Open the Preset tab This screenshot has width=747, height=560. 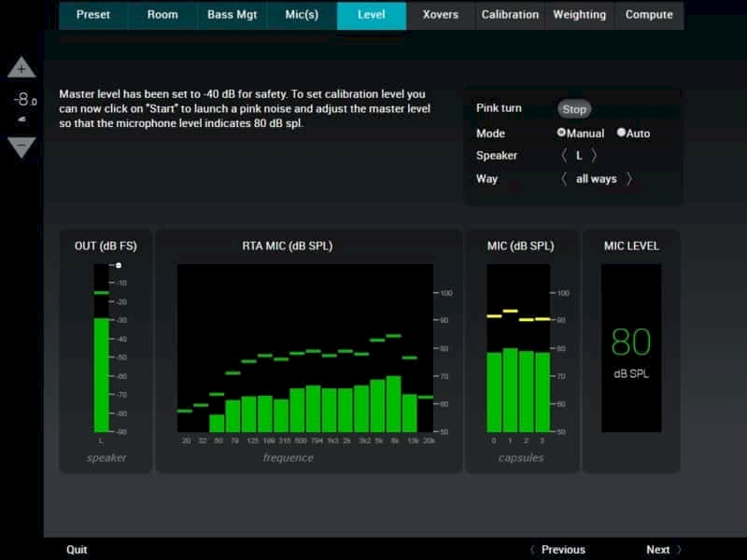point(92,15)
